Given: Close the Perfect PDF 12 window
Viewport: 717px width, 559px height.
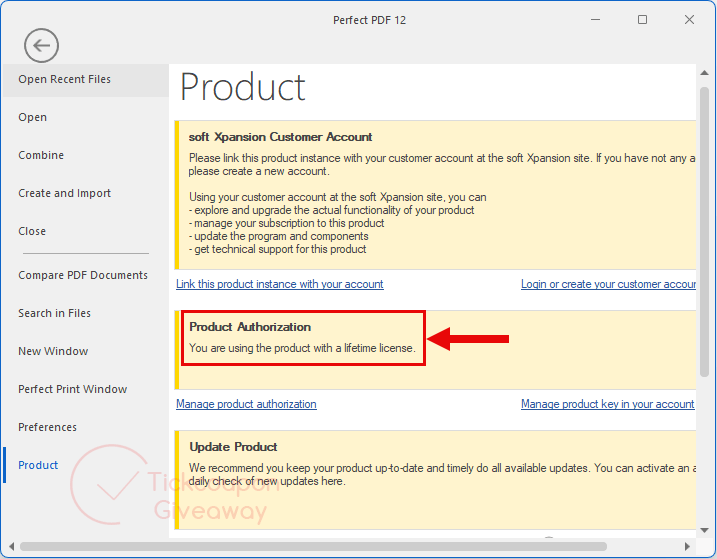Looking at the screenshot, I should pyautogui.click(x=690, y=20).
